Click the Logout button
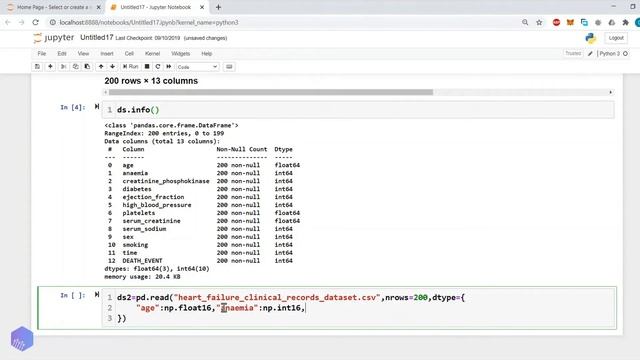The width and height of the screenshot is (640, 360). point(616,38)
